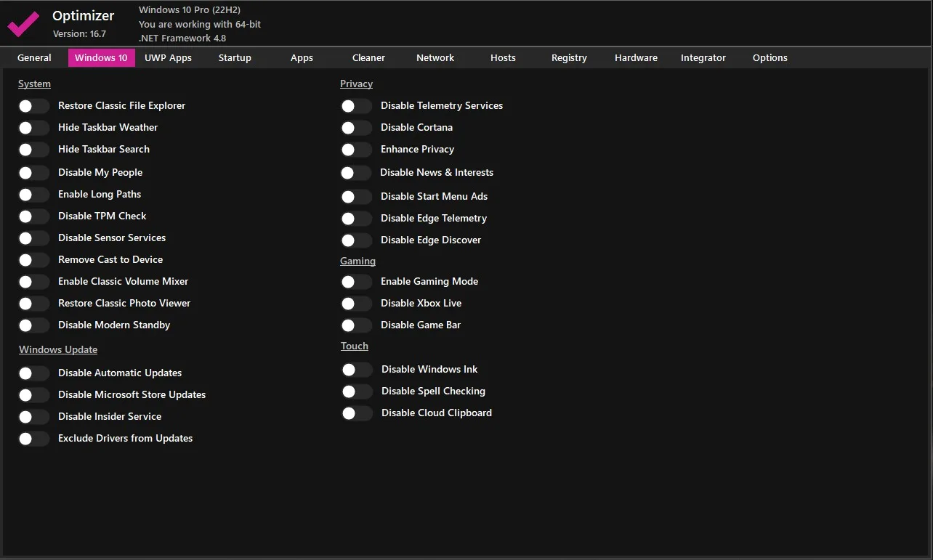Screen dimensions: 933x560
Task: Turn on Enhance Privacy toggle
Action: [x=356, y=150]
